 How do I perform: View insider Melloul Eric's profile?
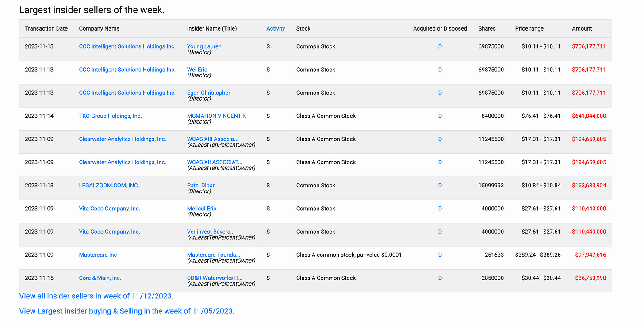(x=201, y=209)
